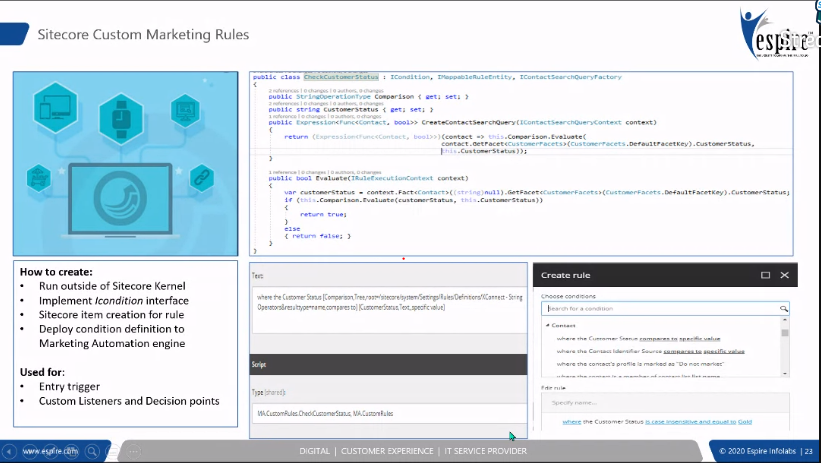The height and width of the screenshot is (463, 821).
Task: Collapse the Contact conditions group
Action: (x=548, y=325)
